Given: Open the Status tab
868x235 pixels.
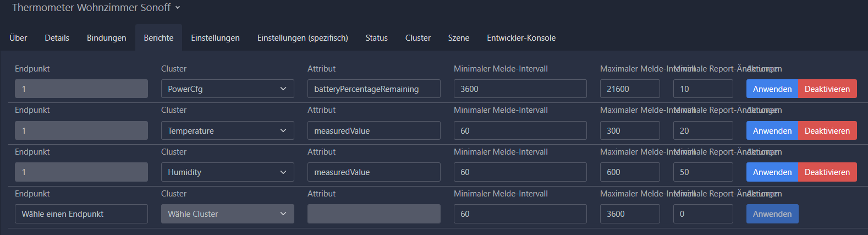Looking at the screenshot, I should [376, 37].
